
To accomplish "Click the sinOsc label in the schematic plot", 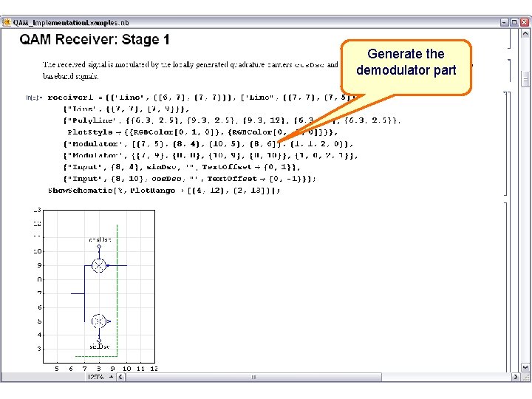I will 100,347.
